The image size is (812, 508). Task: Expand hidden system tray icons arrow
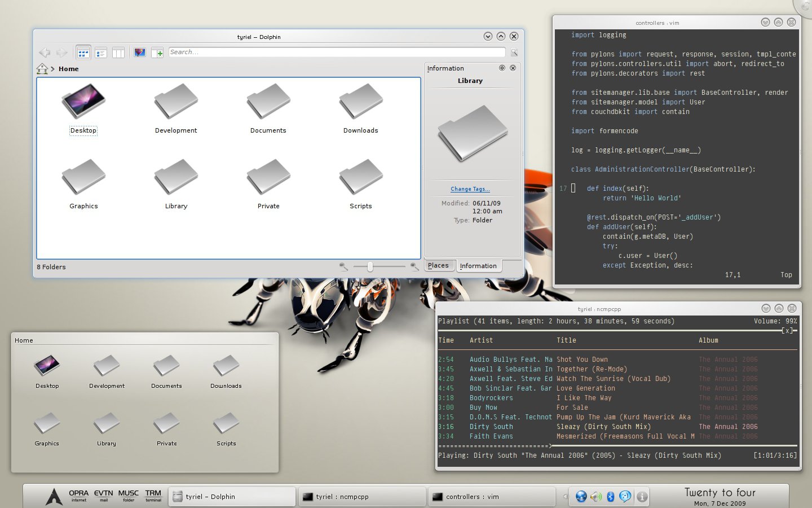[x=565, y=497]
